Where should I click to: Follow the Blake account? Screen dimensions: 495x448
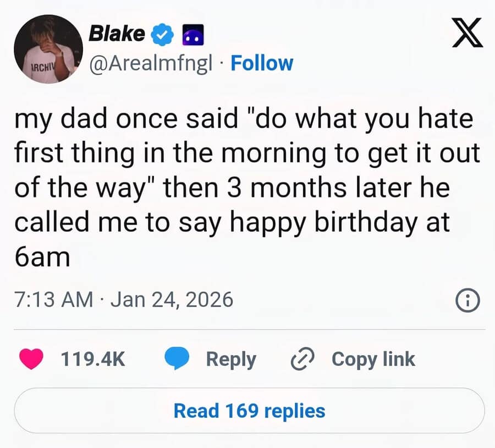(262, 63)
